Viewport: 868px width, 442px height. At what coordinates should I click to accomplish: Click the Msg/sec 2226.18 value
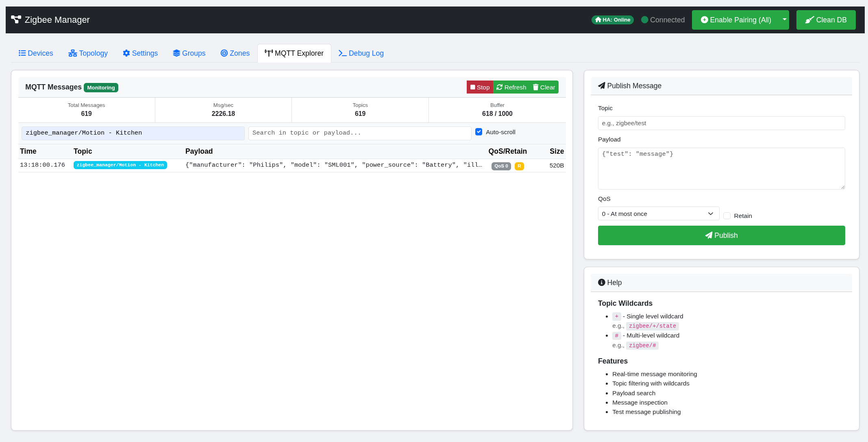coord(223,114)
